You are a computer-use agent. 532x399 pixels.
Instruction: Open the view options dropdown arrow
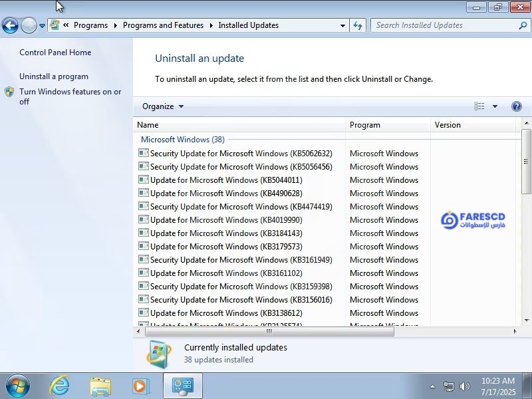pos(495,106)
